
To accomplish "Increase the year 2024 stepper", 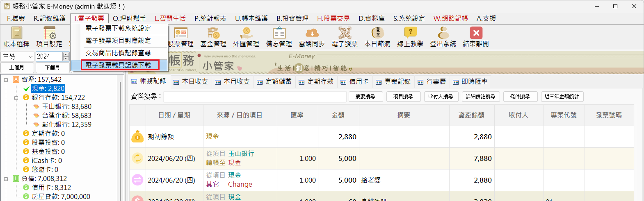I will (66, 54).
